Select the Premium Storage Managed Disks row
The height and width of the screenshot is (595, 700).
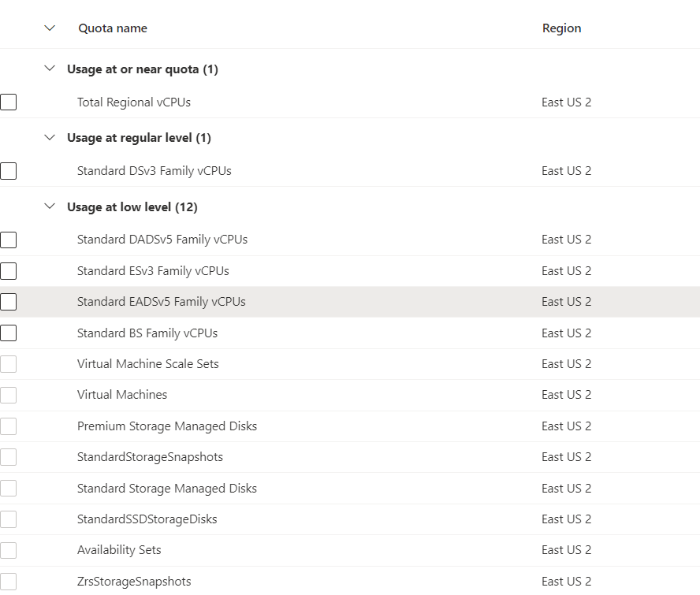click(x=167, y=426)
